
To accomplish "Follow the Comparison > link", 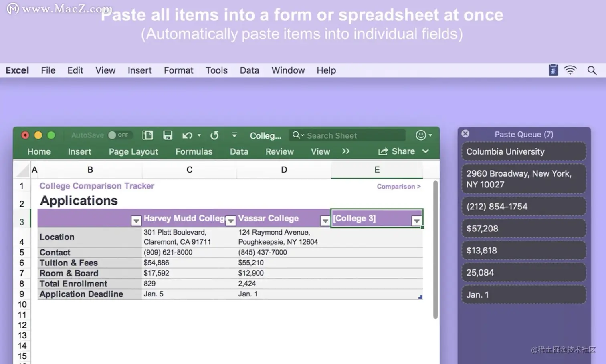I will click(x=399, y=187).
